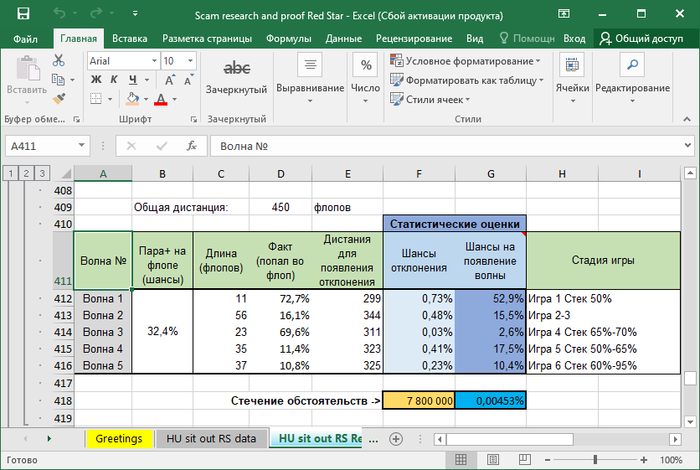700x470 pixels.
Task: Open the HU sit out RS data sheet
Action: (211, 439)
